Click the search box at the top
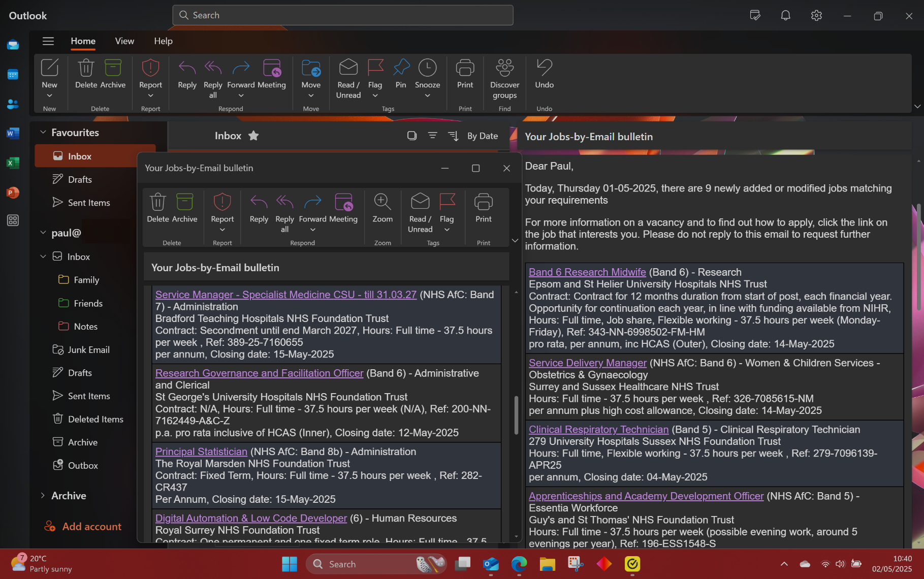Screen dimensions: 924x579 (343, 15)
